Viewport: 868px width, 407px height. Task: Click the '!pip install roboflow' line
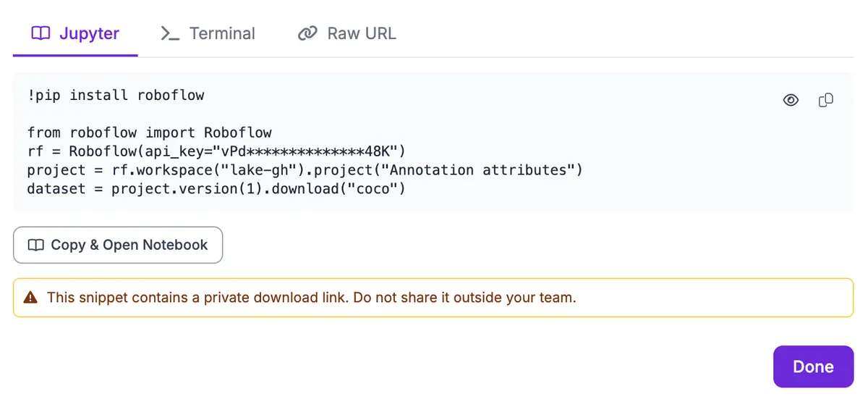tap(116, 95)
